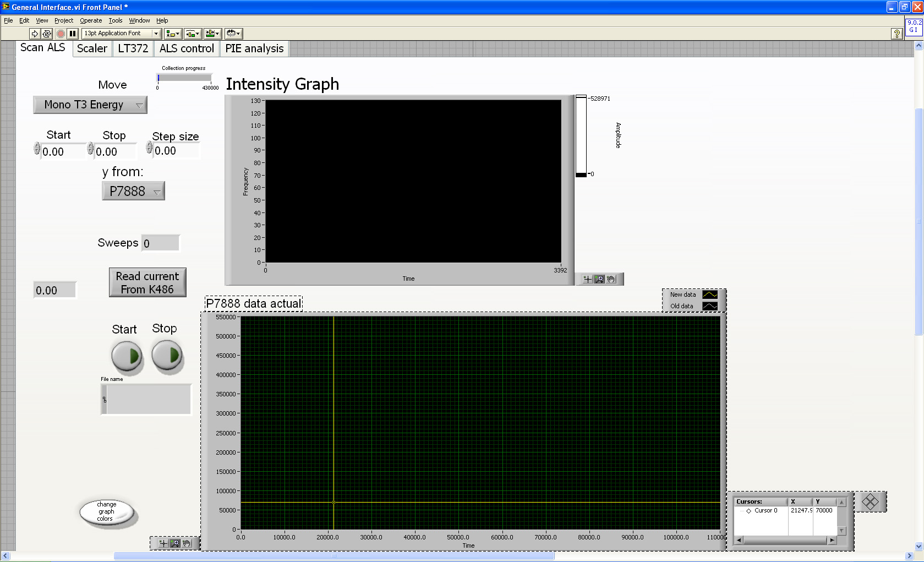Toggle the round Start button
Screen dimensions: 924x562
pos(127,356)
